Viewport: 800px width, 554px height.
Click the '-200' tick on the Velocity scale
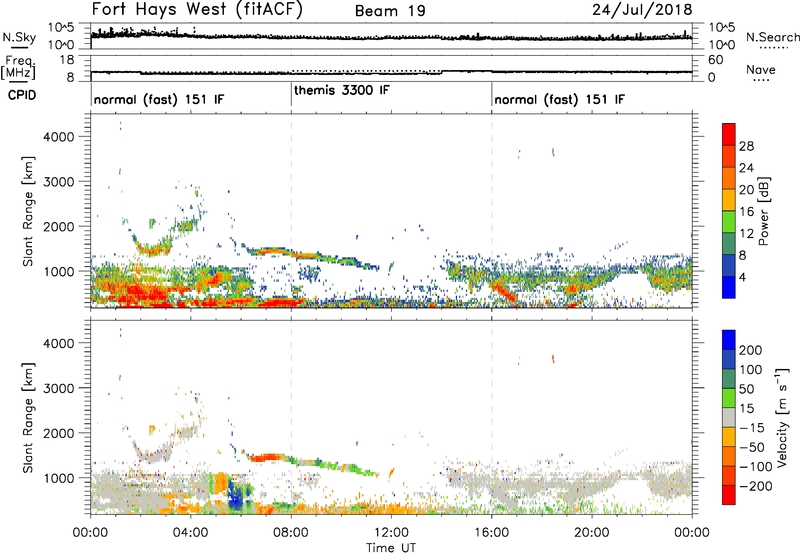[756, 486]
